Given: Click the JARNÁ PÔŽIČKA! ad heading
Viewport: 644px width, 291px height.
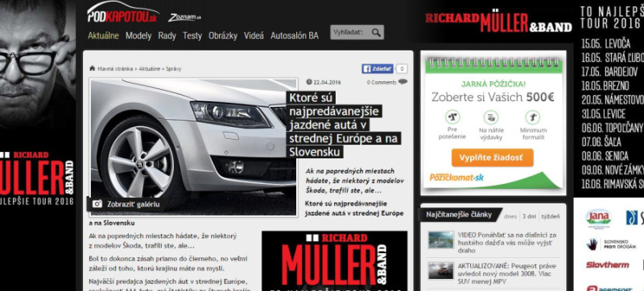Looking at the screenshot, I should pos(493,84).
